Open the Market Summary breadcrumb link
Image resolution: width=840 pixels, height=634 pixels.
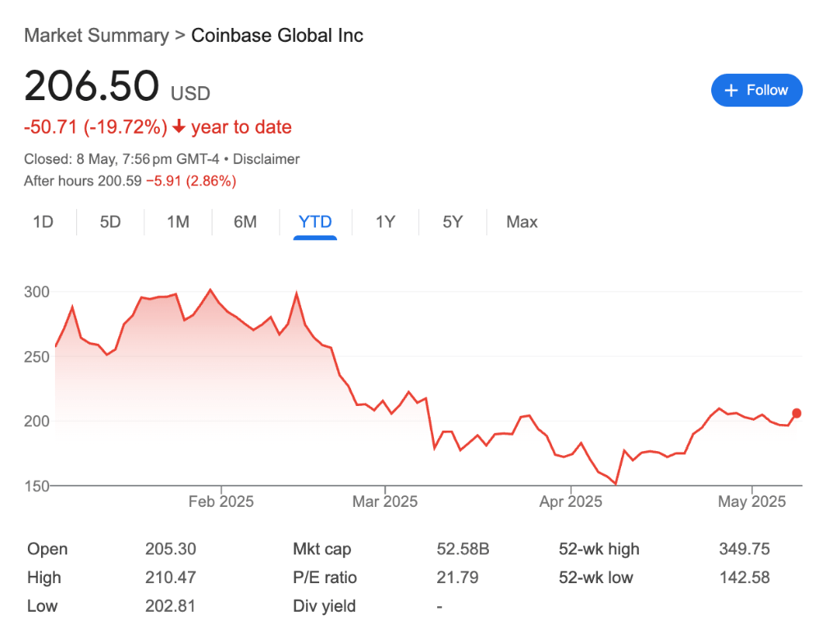[x=96, y=35]
